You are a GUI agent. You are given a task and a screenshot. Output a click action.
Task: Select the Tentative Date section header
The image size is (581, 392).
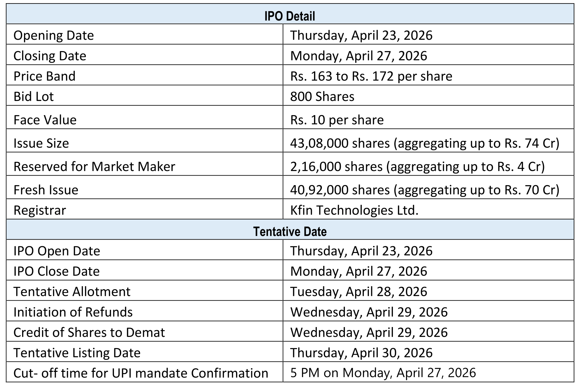click(290, 231)
